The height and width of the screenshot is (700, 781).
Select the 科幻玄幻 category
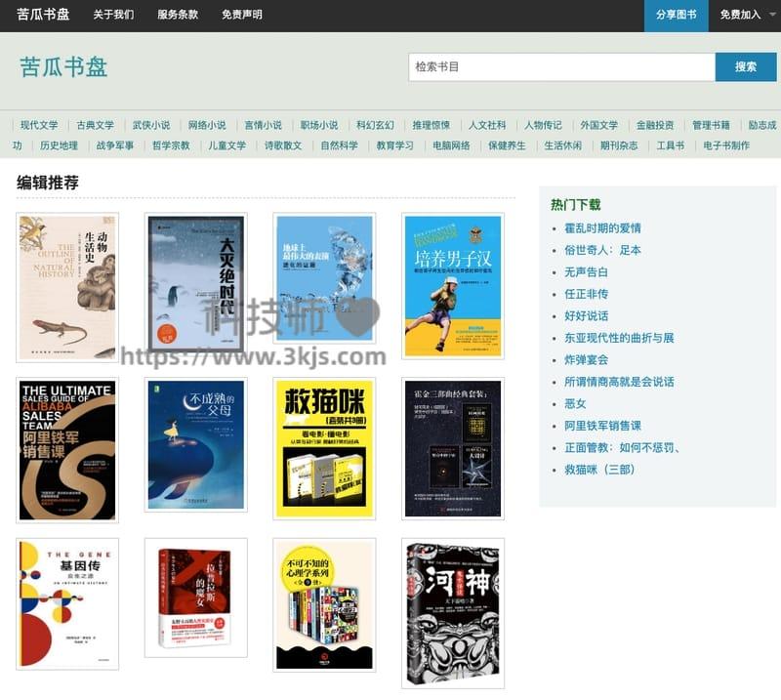click(x=375, y=125)
